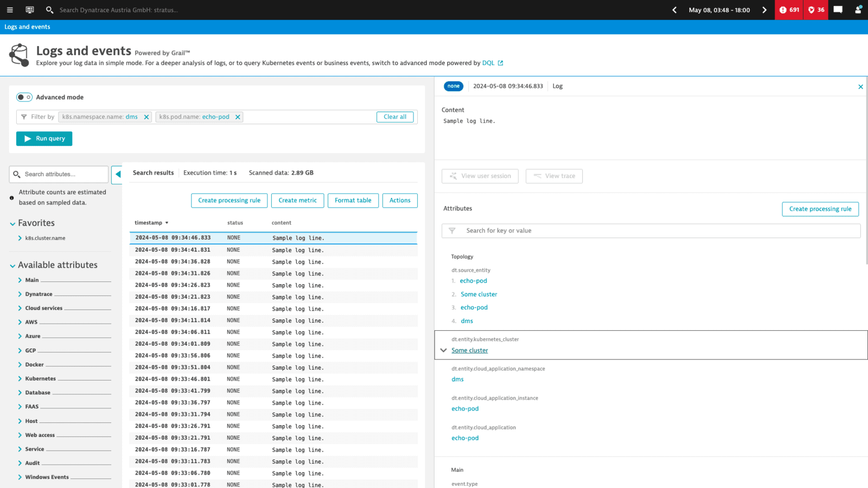
Task: Sort by timestamp column arrow
Action: (167, 223)
